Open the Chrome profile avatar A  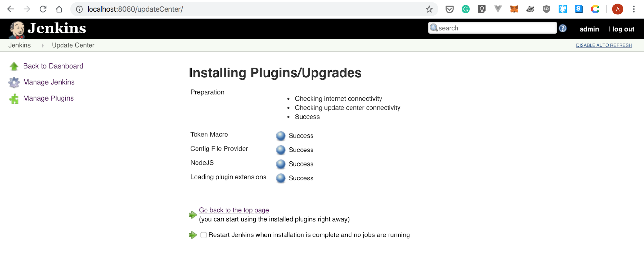click(x=618, y=9)
